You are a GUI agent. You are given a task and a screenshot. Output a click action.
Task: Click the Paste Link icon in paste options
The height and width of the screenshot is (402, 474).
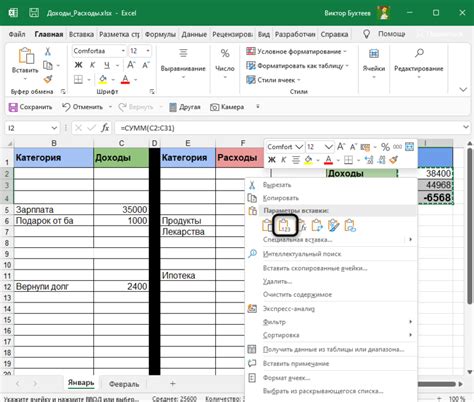click(350, 226)
